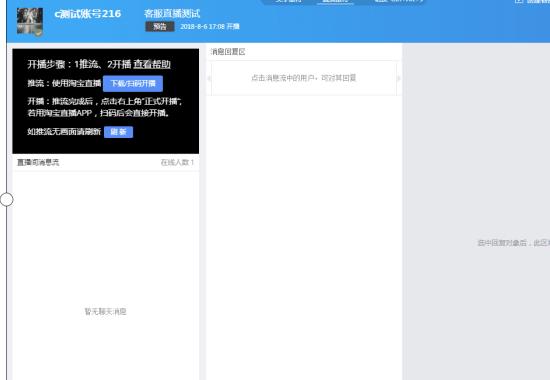Click the 下载/扫码开播 button
Image resolution: width=550 pixels, height=380 pixels.
click(133, 84)
